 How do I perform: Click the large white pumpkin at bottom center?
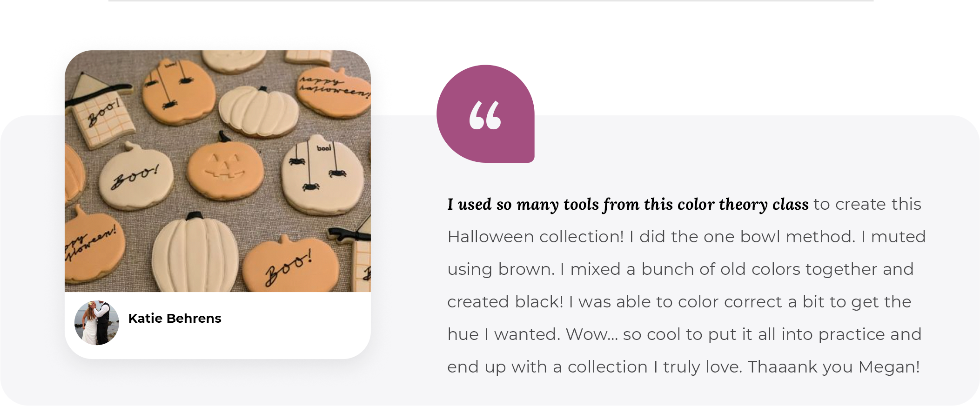pos(195,253)
